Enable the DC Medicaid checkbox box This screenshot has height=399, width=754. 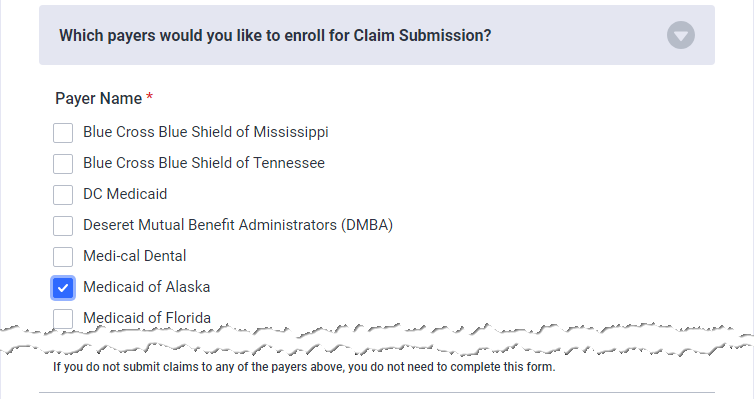(x=63, y=195)
